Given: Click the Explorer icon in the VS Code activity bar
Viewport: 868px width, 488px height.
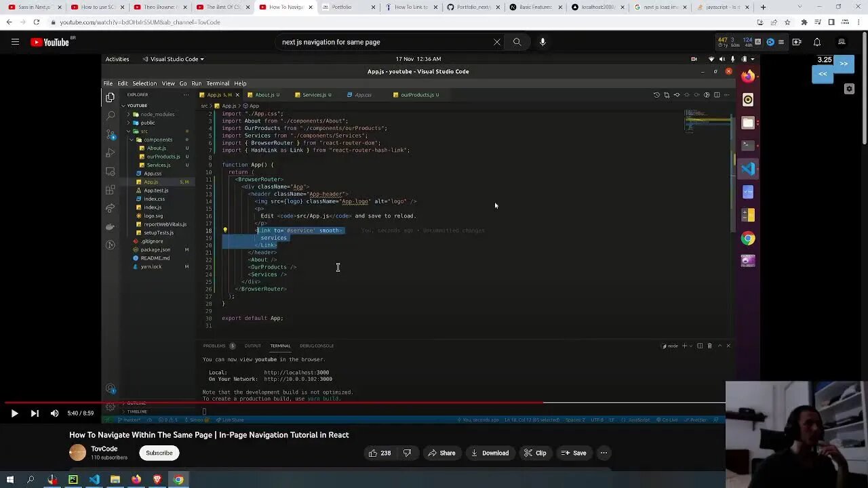Looking at the screenshot, I should tap(110, 98).
